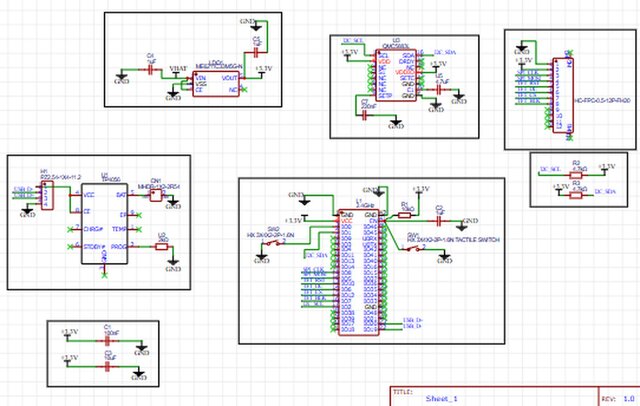Select the LDO regulator chip with VIN and VOUT pins

pos(216,84)
